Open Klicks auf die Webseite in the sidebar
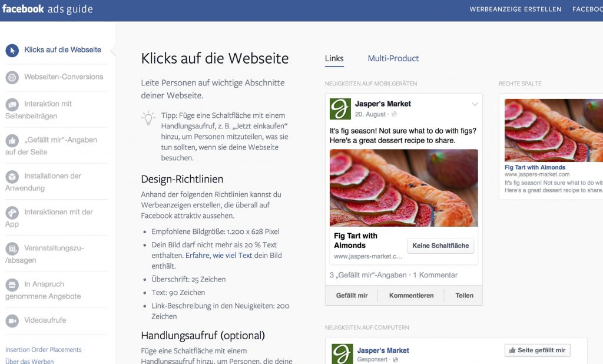This screenshot has height=364, width=603. coord(62,49)
